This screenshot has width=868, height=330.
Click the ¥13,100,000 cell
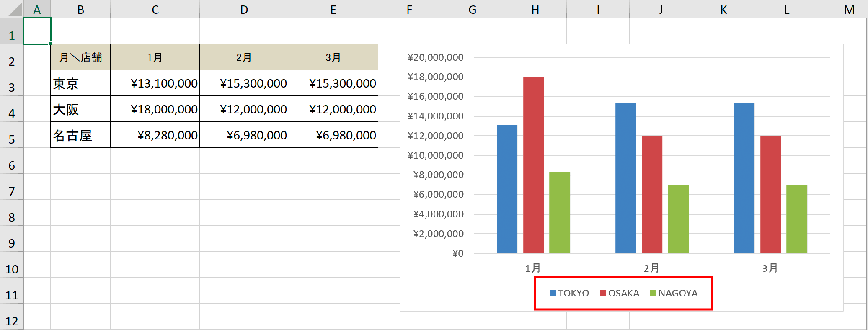tap(155, 83)
